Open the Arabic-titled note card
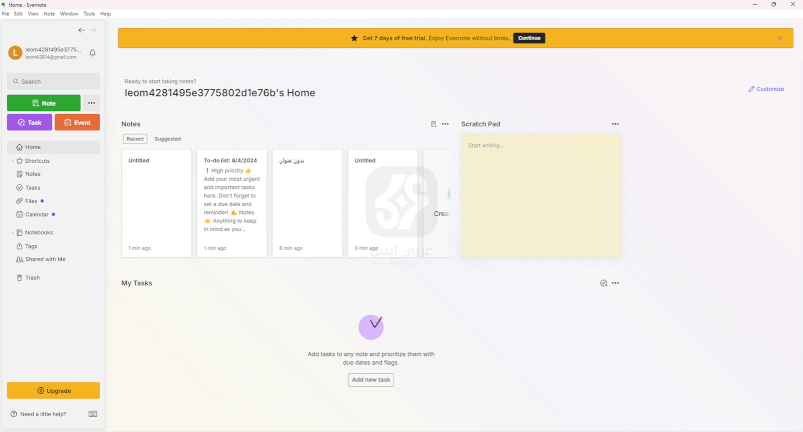 point(307,203)
